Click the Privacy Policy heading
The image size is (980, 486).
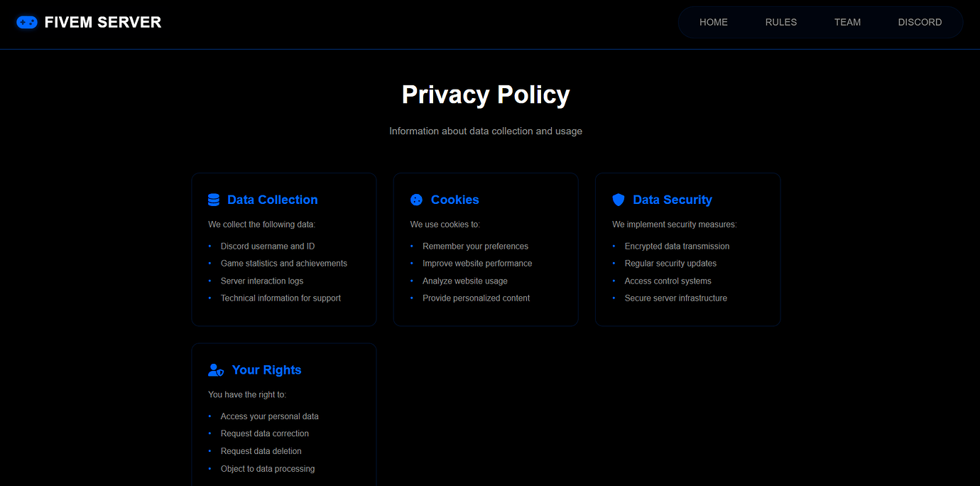pyautogui.click(x=486, y=94)
